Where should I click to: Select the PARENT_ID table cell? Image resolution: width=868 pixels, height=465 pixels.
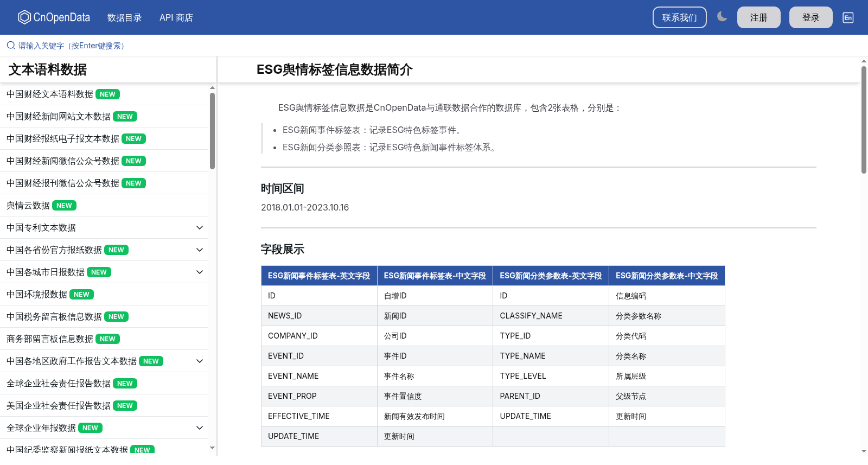click(x=551, y=396)
